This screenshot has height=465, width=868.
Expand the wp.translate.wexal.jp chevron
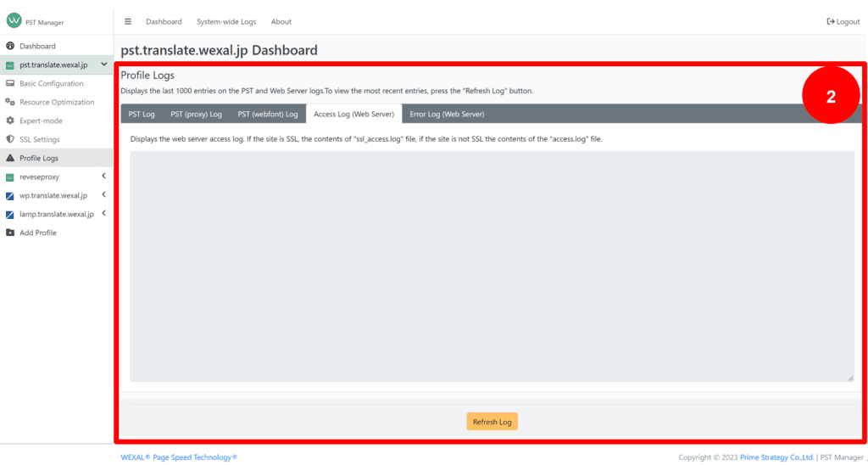click(x=103, y=195)
